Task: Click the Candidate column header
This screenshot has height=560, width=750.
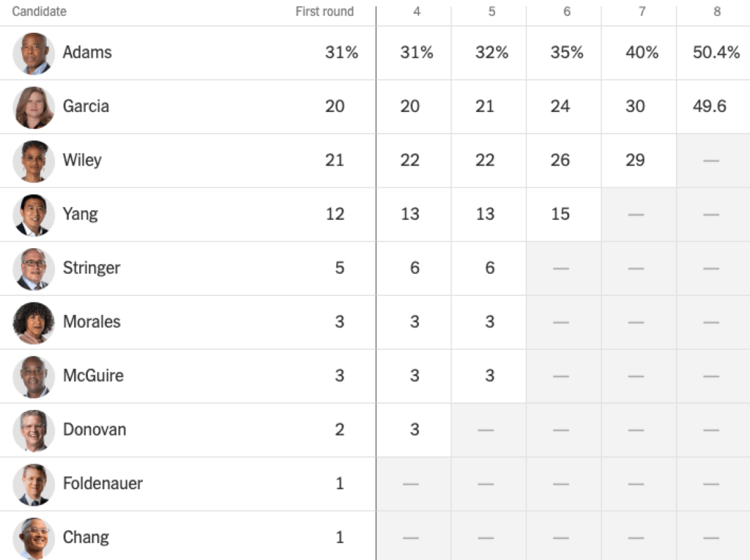Action: coord(40,12)
